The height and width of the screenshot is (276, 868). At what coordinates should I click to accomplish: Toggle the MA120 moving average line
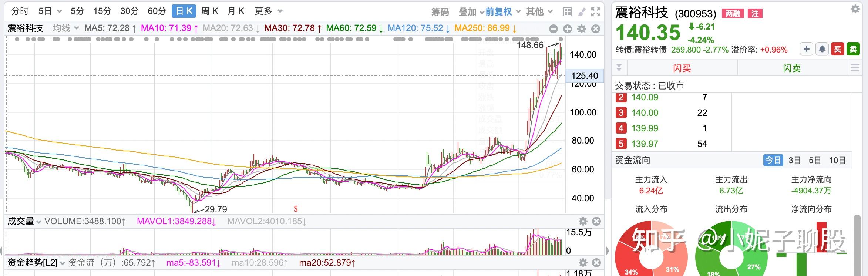(x=419, y=28)
